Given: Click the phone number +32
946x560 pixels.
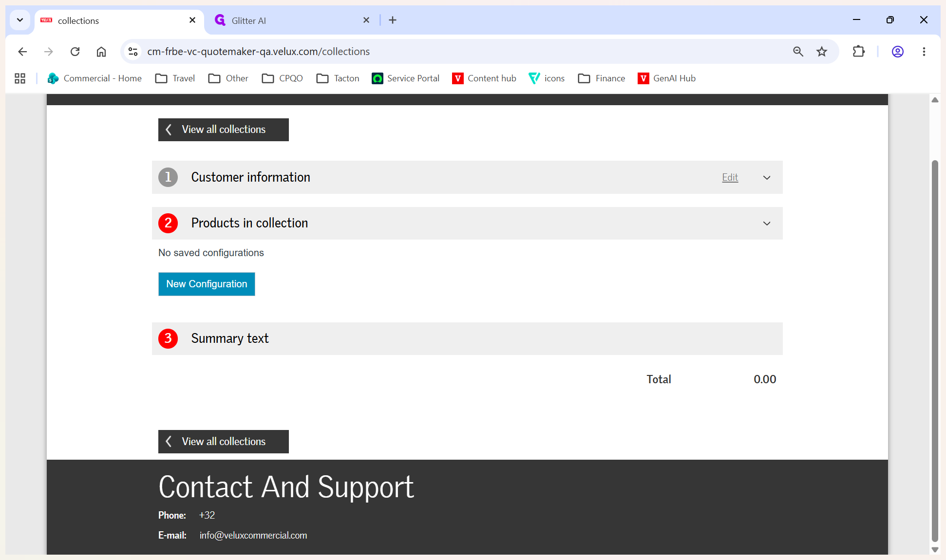Looking at the screenshot, I should (x=207, y=515).
